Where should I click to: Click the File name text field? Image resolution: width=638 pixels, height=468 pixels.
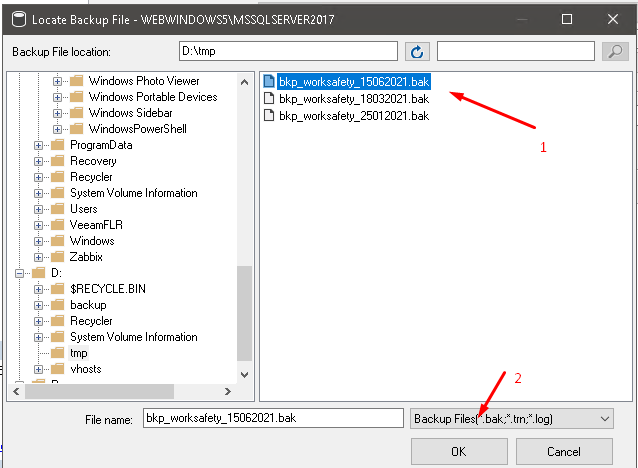click(x=272, y=419)
